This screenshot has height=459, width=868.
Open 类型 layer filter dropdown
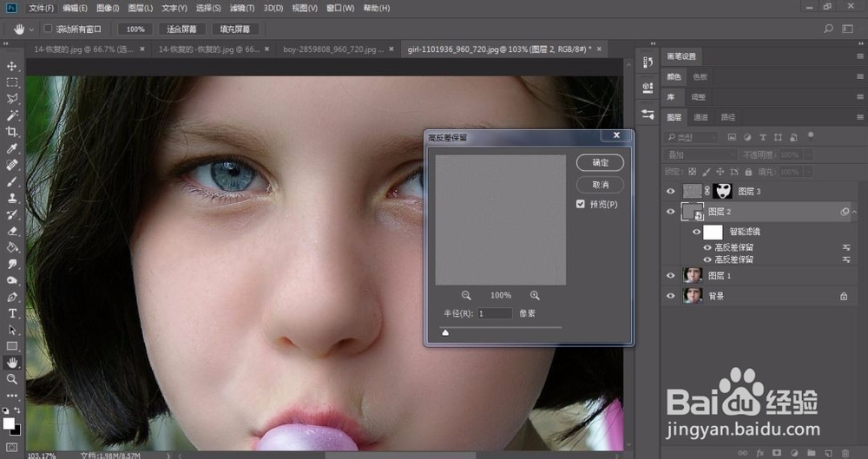pos(690,137)
